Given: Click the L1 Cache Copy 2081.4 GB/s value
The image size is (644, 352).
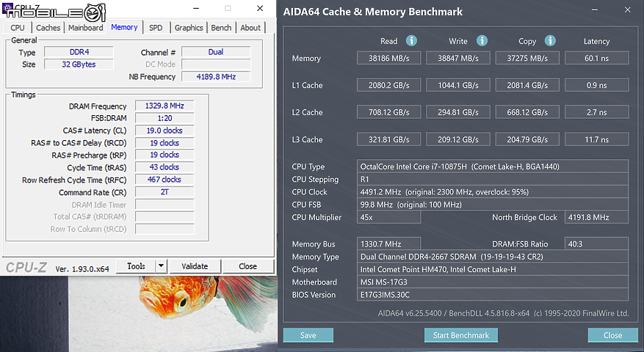Looking at the screenshot, I should click(x=527, y=85).
